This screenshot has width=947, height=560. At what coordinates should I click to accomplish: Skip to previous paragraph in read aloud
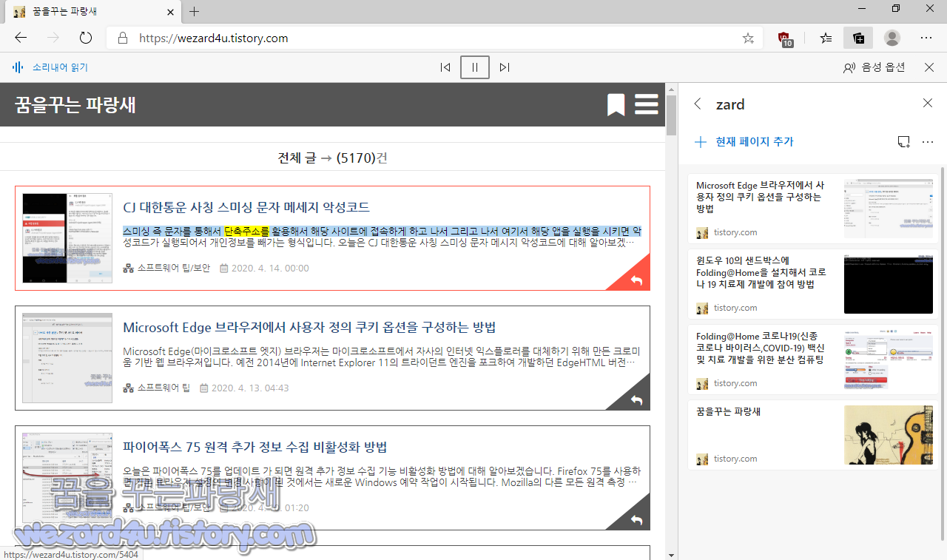445,67
